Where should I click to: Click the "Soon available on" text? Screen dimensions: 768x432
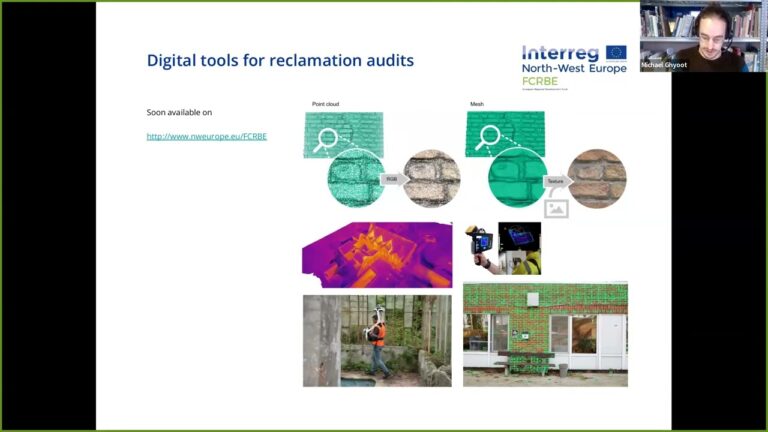point(179,112)
